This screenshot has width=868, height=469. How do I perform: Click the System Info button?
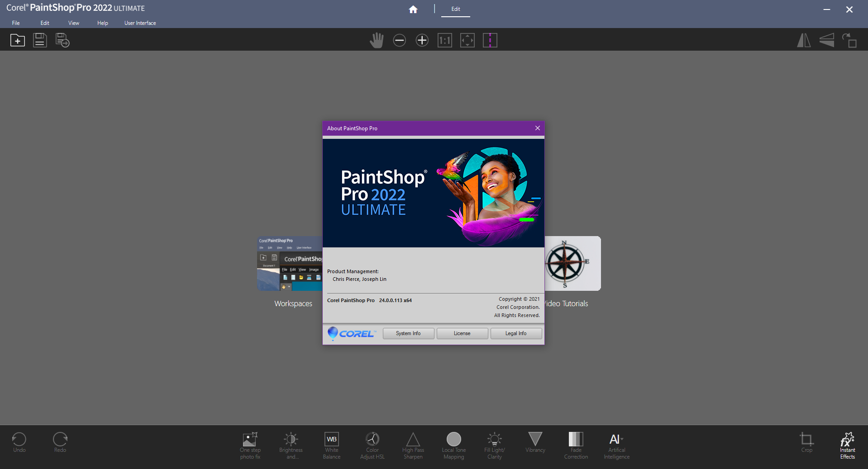click(408, 333)
